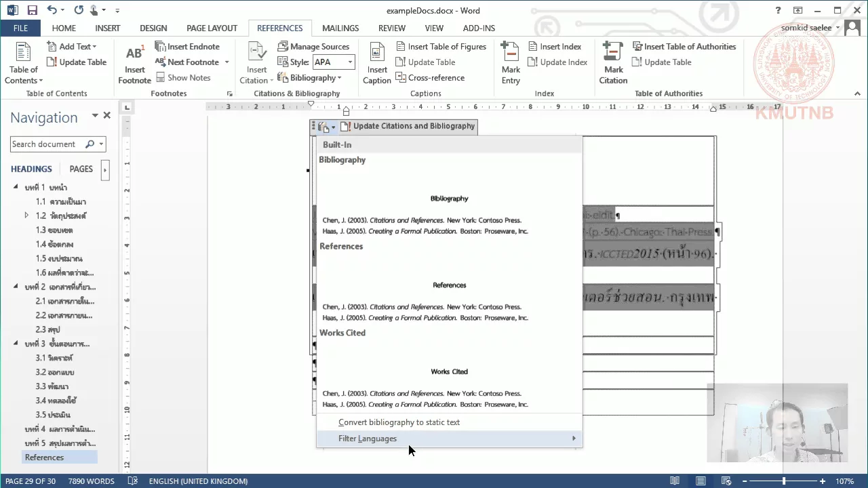Click zoom in plus button

823,481
